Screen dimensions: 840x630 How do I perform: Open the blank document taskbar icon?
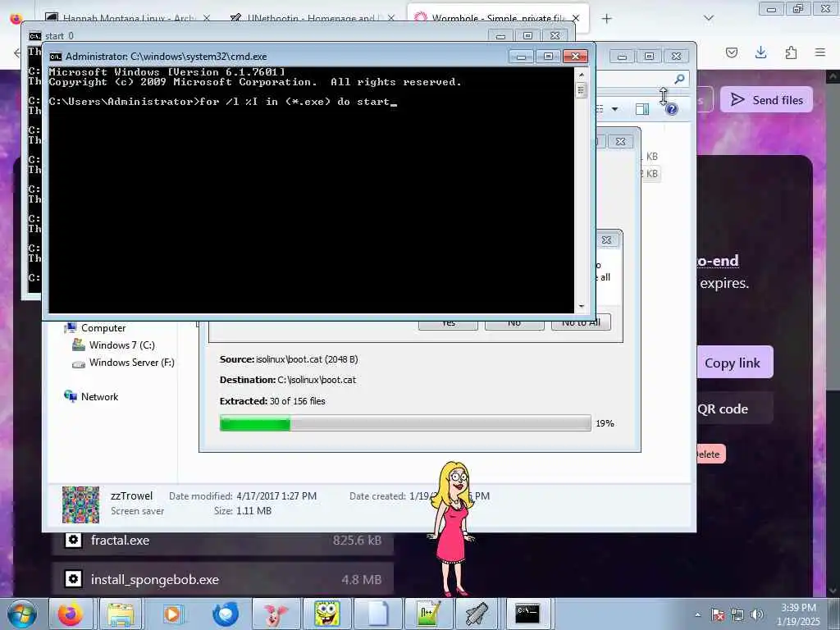(x=377, y=614)
